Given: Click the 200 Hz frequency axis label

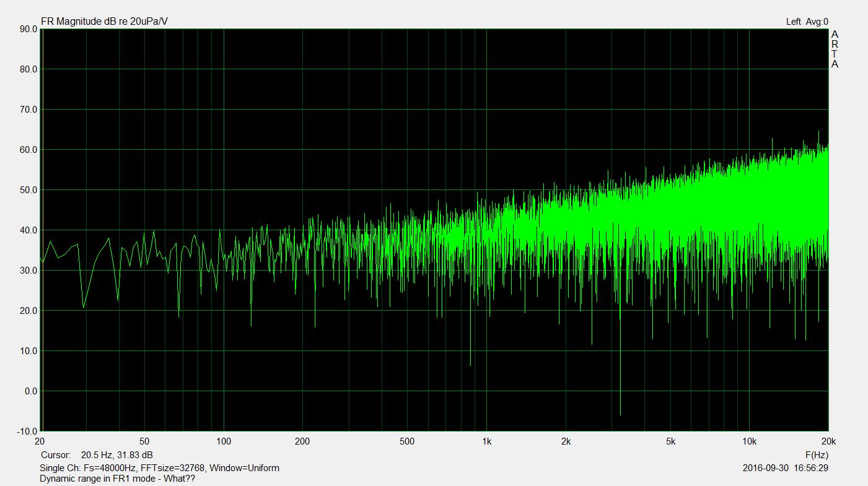Looking at the screenshot, I should point(302,441).
